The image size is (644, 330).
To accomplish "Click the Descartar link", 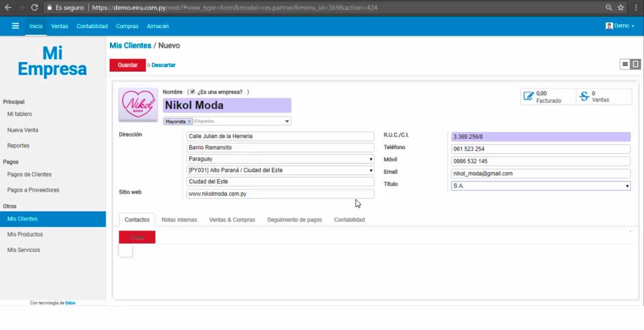I will click(164, 65).
